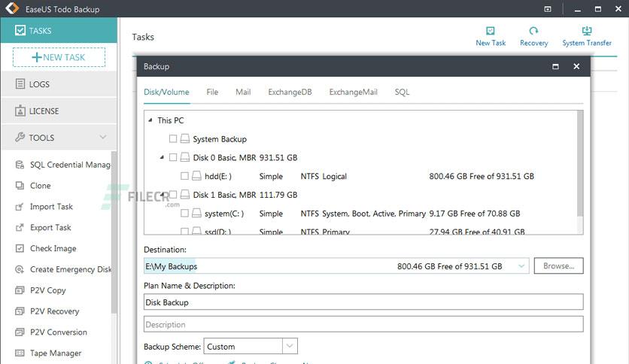Close the Backup dialog
Image resolution: width=629 pixels, height=364 pixels.
[576, 66]
